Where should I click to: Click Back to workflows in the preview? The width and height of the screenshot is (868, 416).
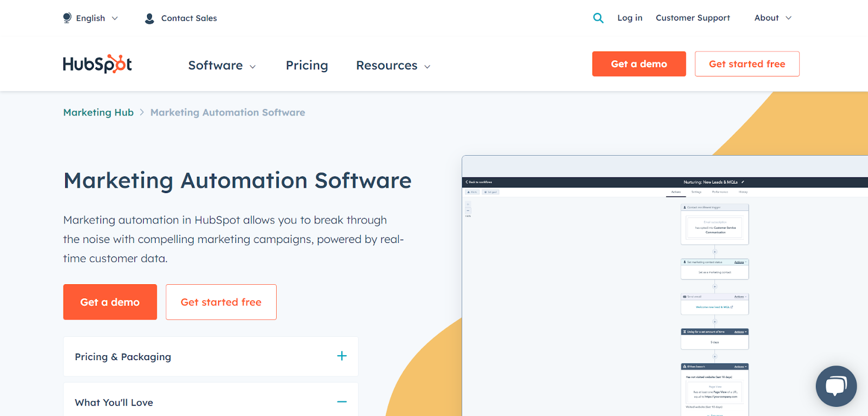(x=479, y=182)
